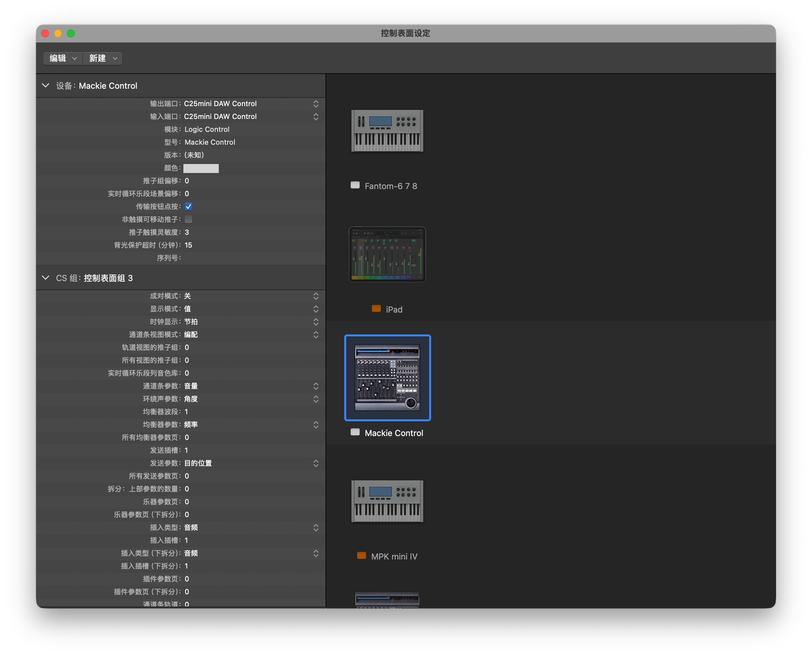Click the Mackie Control device label

pyautogui.click(x=394, y=433)
